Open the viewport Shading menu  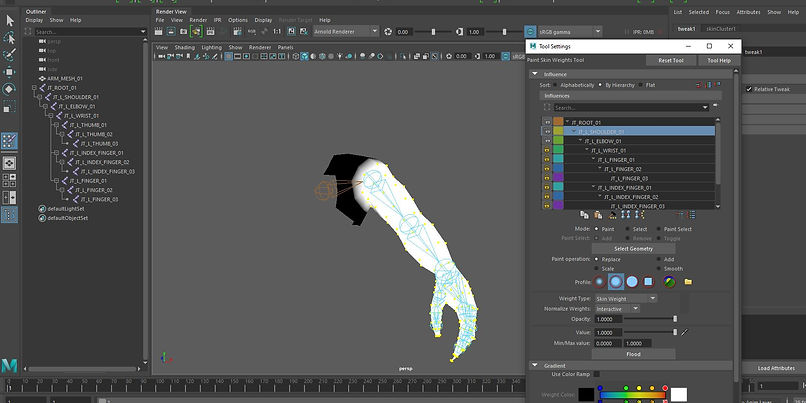click(185, 47)
